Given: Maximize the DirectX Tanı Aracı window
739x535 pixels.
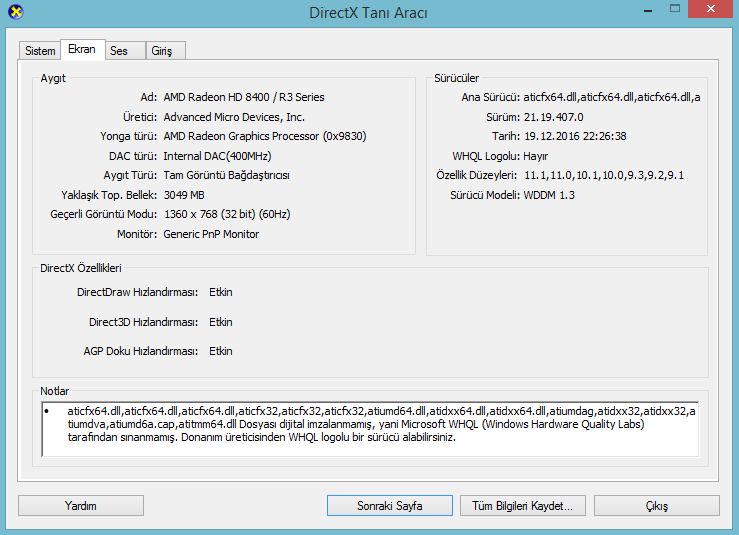Looking at the screenshot, I should tap(675, 8).
